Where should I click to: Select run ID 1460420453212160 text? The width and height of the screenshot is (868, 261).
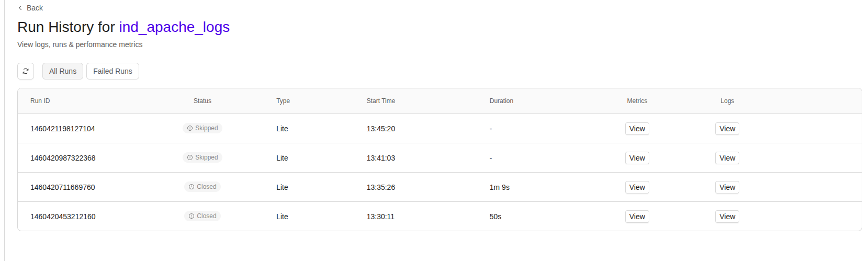(x=63, y=217)
